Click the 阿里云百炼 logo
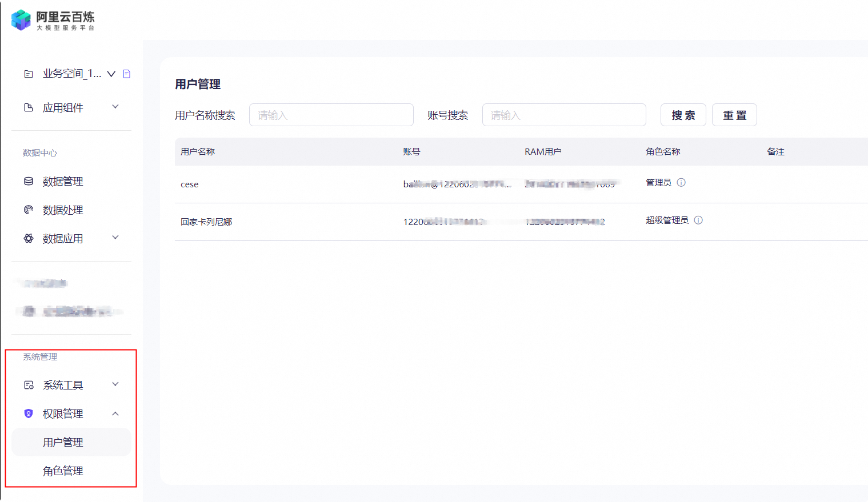Screen dimensions: 868x502 (x=53, y=20)
